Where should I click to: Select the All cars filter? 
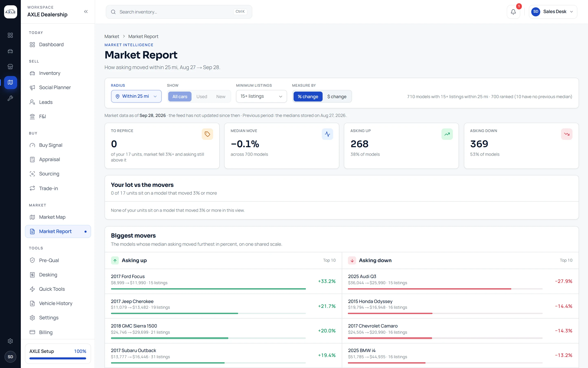pyautogui.click(x=180, y=97)
